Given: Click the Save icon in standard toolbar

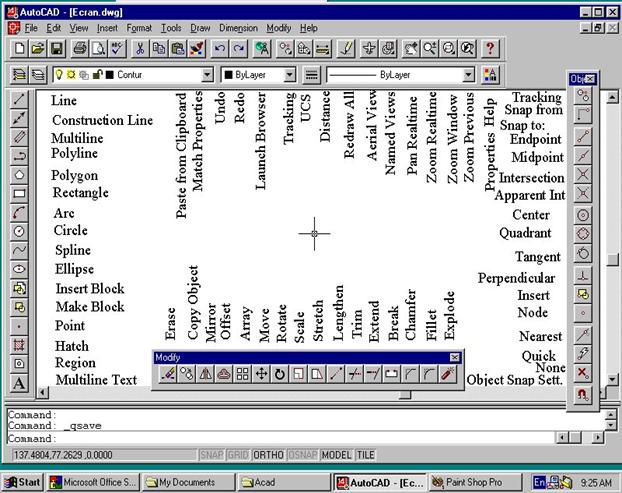Looking at the screenshot, I should (56, 48).
